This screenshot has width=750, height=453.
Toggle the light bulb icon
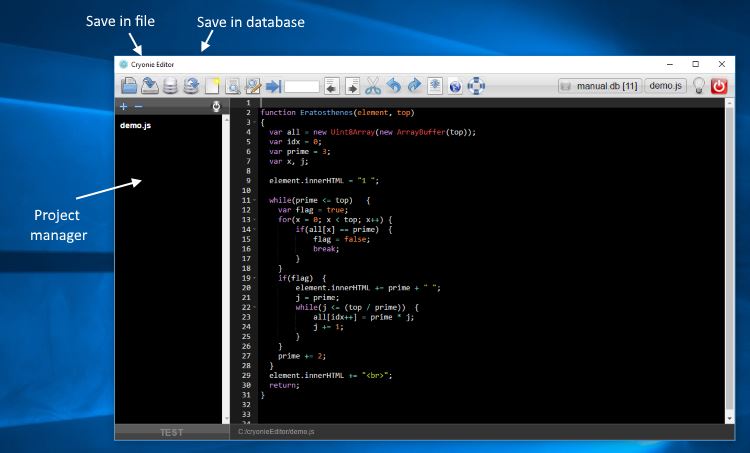(x=699, y=86)
